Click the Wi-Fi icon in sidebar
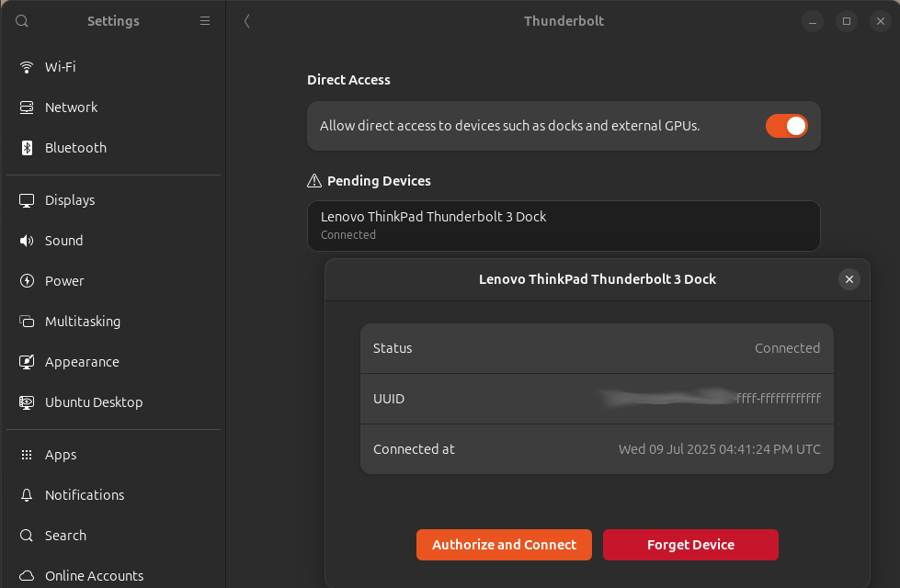900x588 pixels. 27,67
